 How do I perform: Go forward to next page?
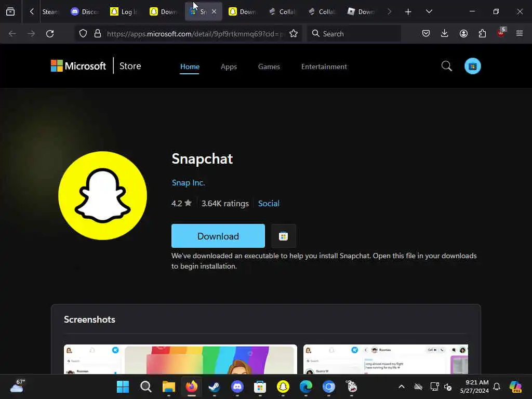coord(31,34)
